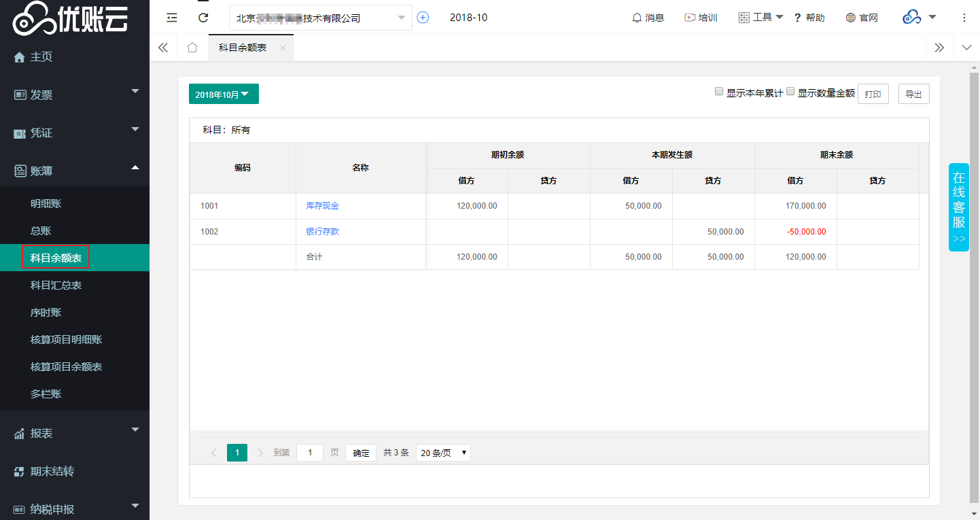Viewport: 980px width, 520px height.
Task: Click the 期末结转 sidebar item
Action: click(x=75, y=471)
